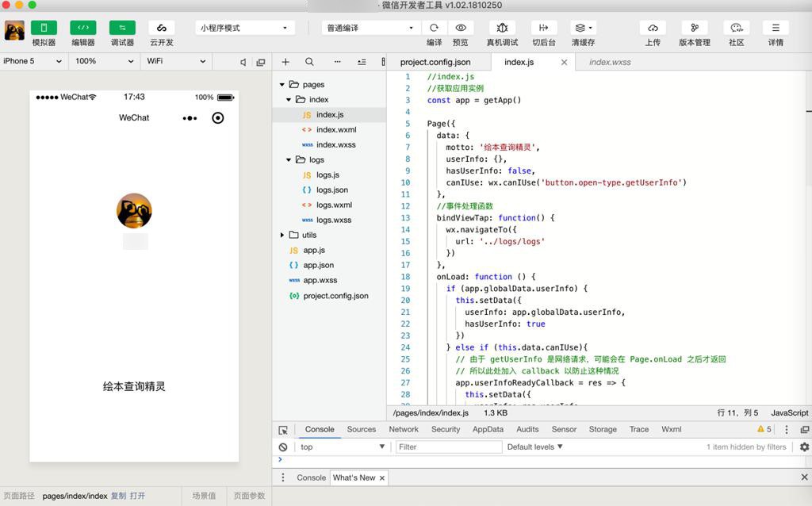Image resolution: width=812 pixels, height=506 pixels.
Task: Start real device debugging (真机调试)
Action: click(502, 28)
